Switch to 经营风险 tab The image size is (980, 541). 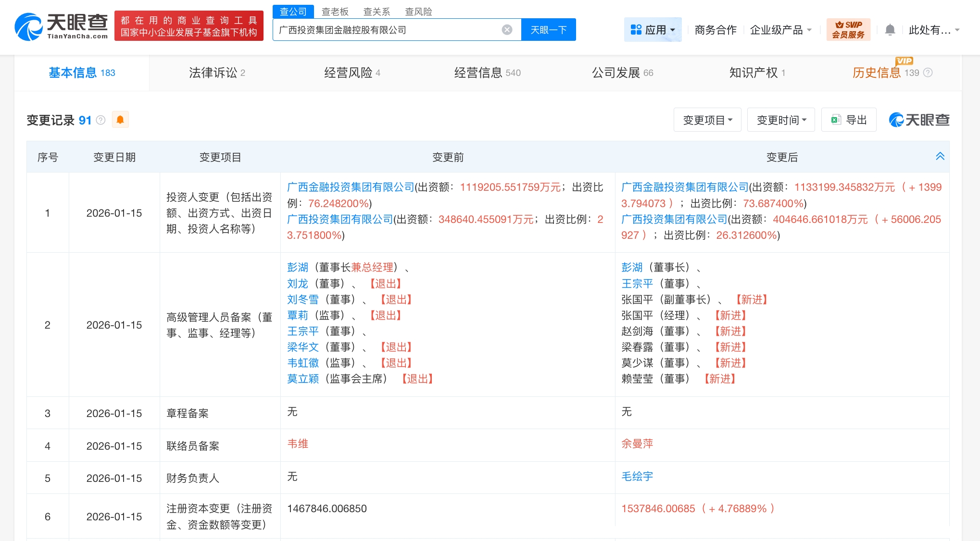coord(352,73)
